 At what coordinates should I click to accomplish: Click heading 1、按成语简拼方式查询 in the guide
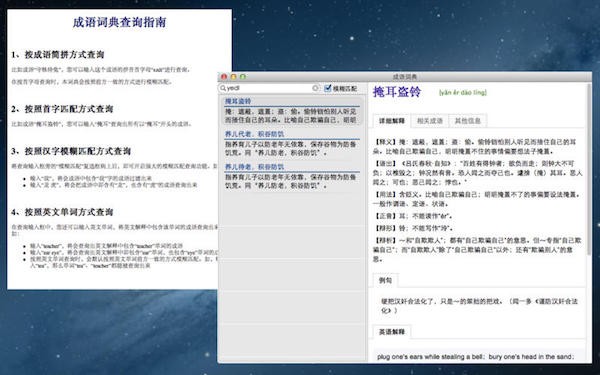[x=58, y=54]
